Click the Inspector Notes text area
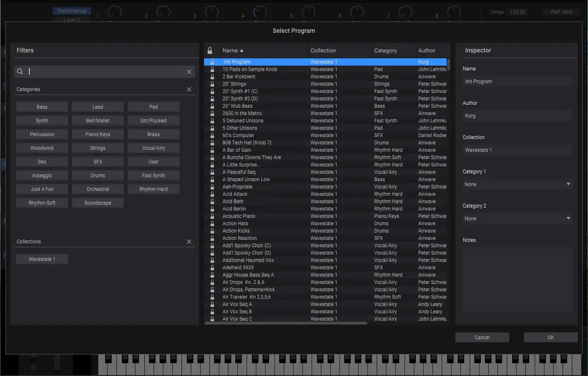Image resolution: width=588 pixels, height=376 pixels. [518, 280]
